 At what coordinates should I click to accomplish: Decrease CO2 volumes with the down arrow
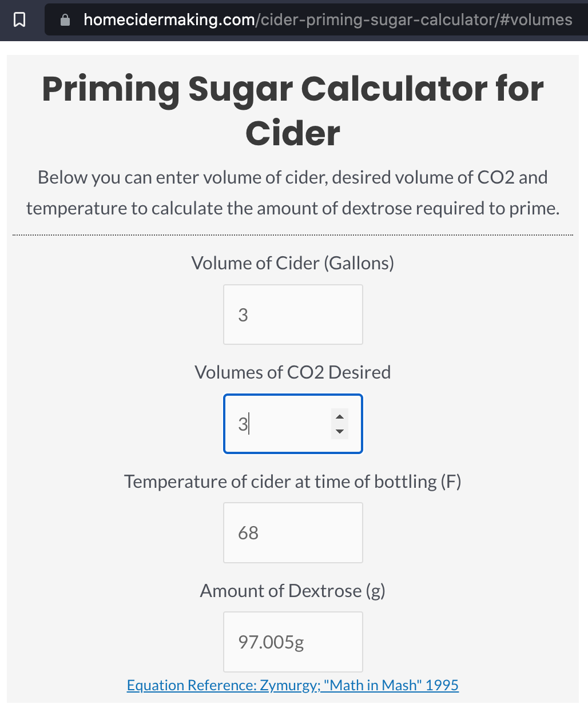pyautogui.click(x=340, y=431)
